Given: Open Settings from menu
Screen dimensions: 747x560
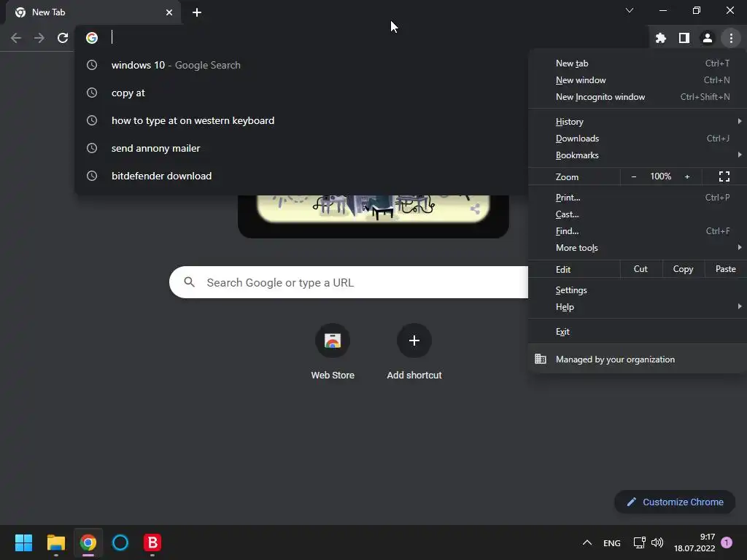Looking at the screenshot, I should point(638,290).
